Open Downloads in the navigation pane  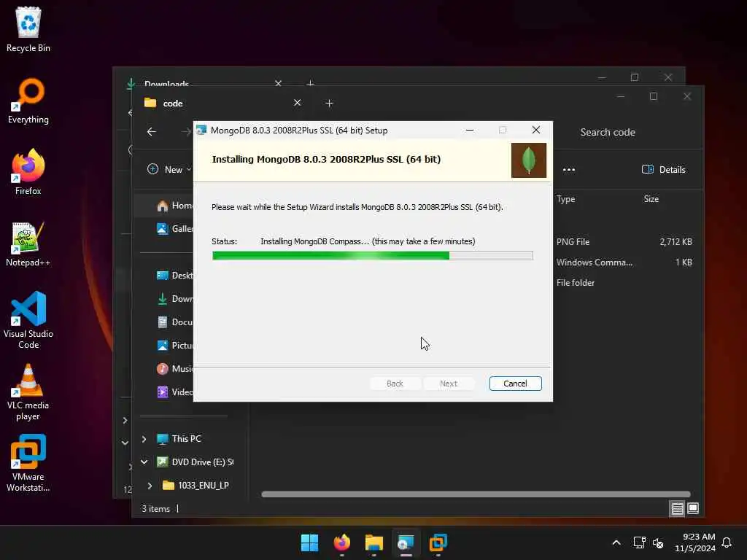175,299
